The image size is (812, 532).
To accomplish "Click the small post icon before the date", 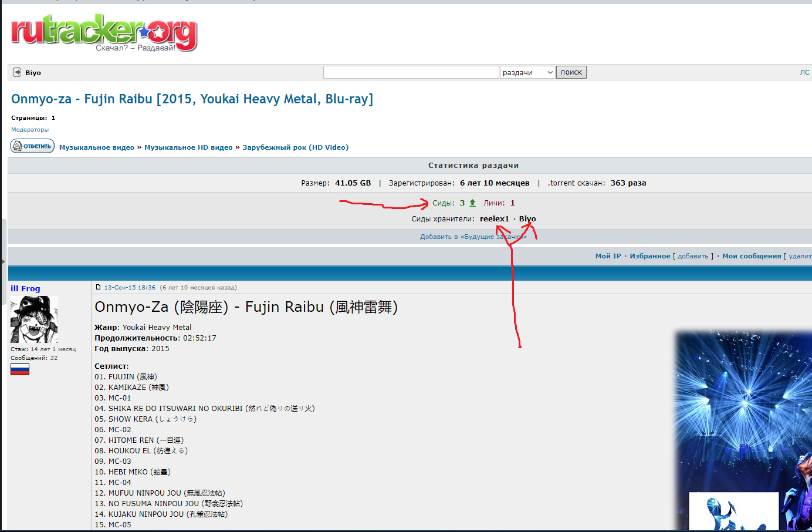I will coord(99,287).
